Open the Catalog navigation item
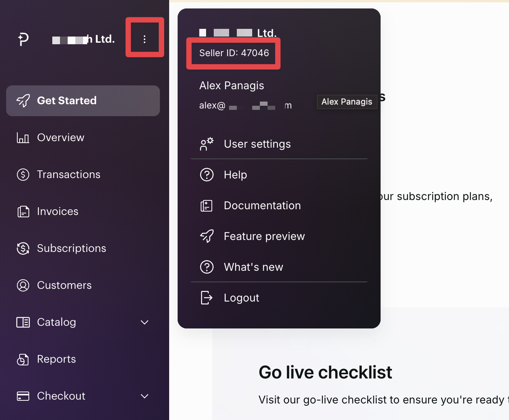 pyautogui.click(x=57, y=322)
